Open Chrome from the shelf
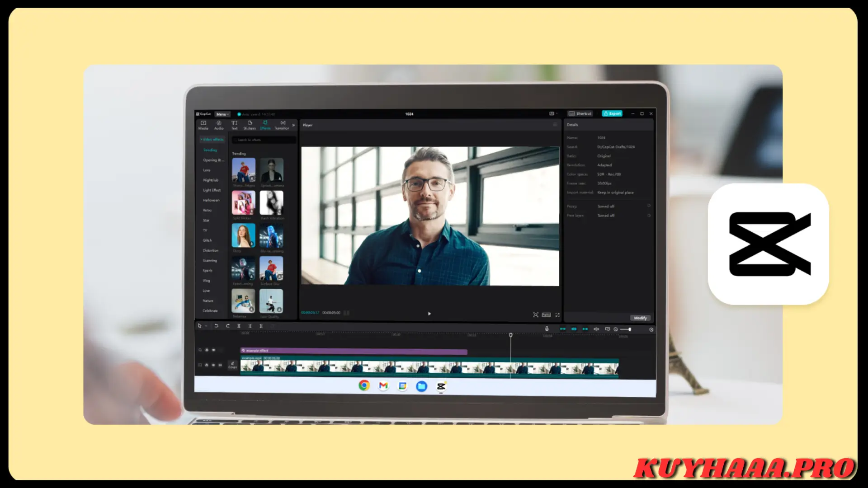 pos(364,385)
